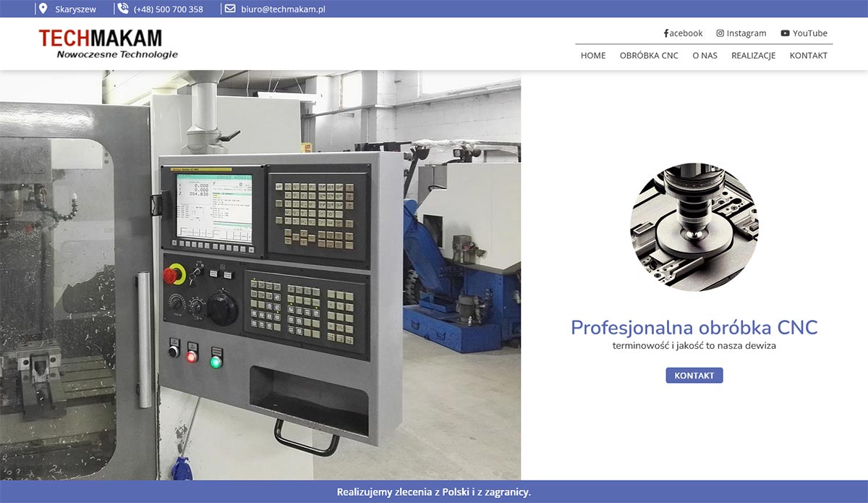Click the 'Realizujemy zlecenia z Polski i z zagranicy.' banner text
The image size is (868, 503).
tap(434, 492)
